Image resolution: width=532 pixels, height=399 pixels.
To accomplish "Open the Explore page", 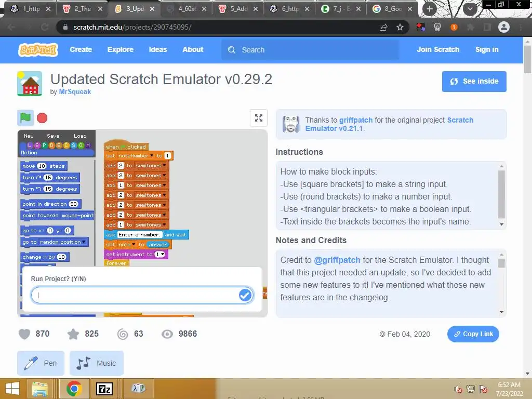I will (121, 49).
